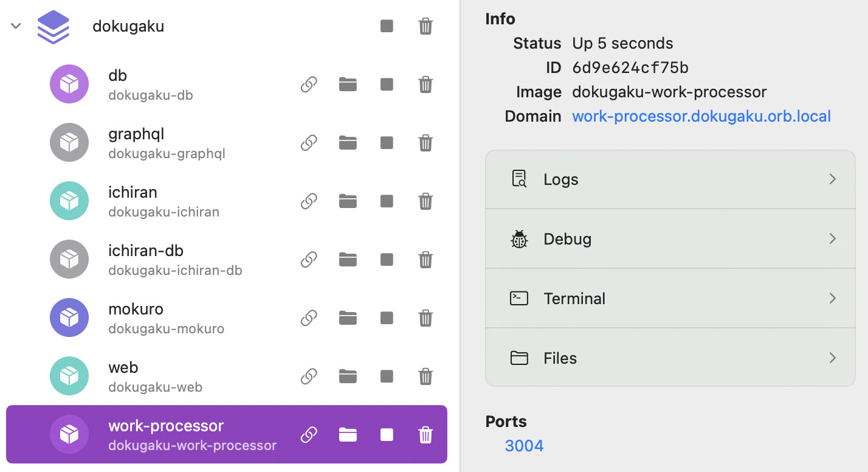This screenshot has width=868, height=472.
Task: Click the gray graphql container icon
Action: click(x=69, y=142)
